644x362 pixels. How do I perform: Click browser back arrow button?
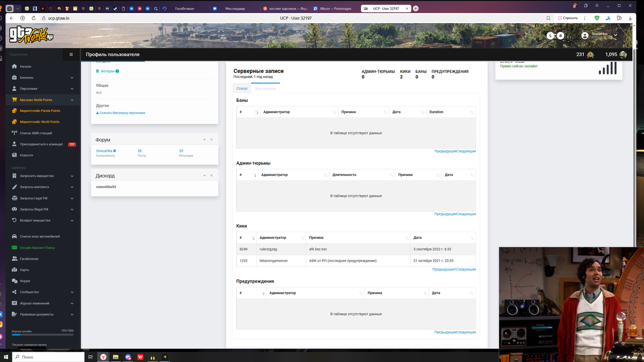click(x=12, y=18)
